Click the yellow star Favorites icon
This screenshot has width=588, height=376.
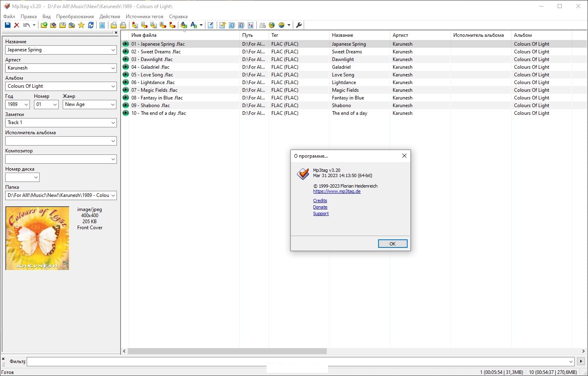point(81,25)
